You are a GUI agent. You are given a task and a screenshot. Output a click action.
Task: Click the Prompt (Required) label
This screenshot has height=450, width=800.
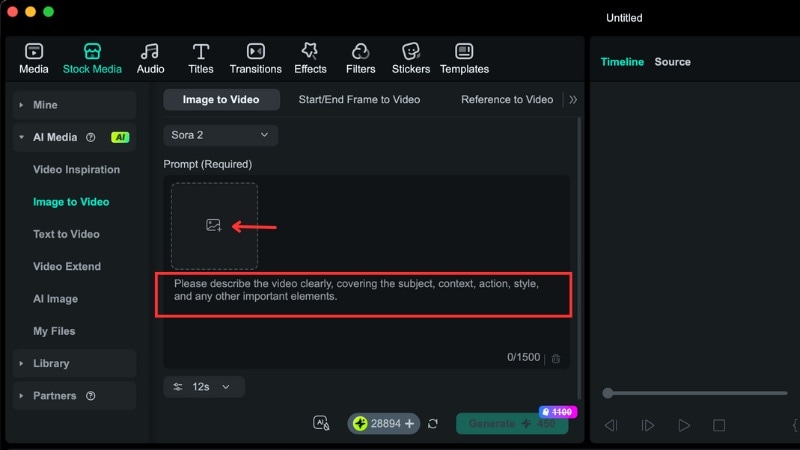tap(208, 164)
